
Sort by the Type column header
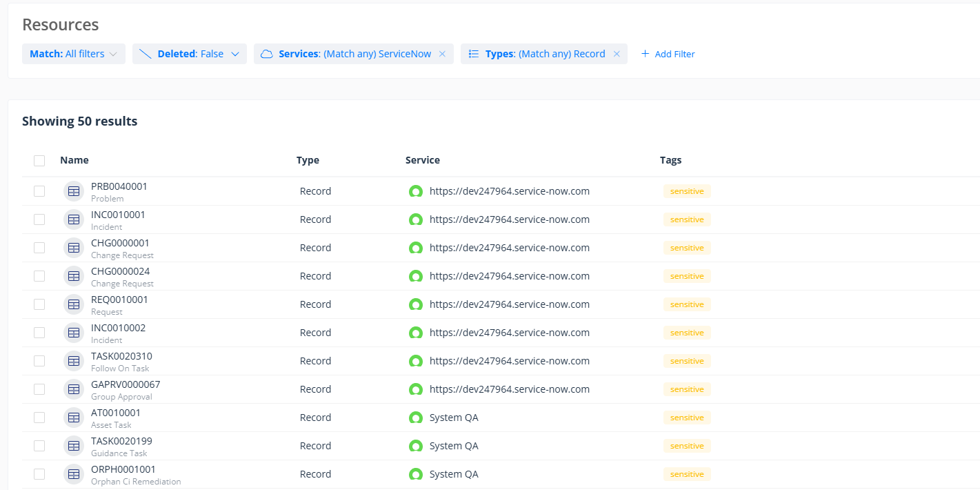coord(308,160)
